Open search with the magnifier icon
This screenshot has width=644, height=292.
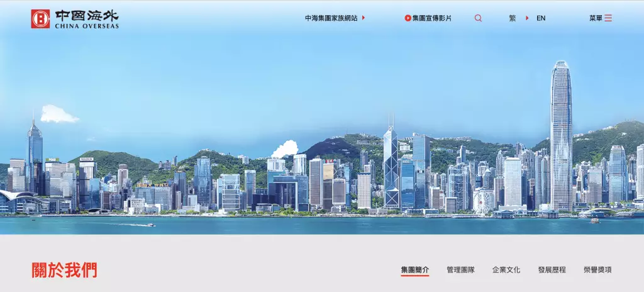(x=478, y=18)
